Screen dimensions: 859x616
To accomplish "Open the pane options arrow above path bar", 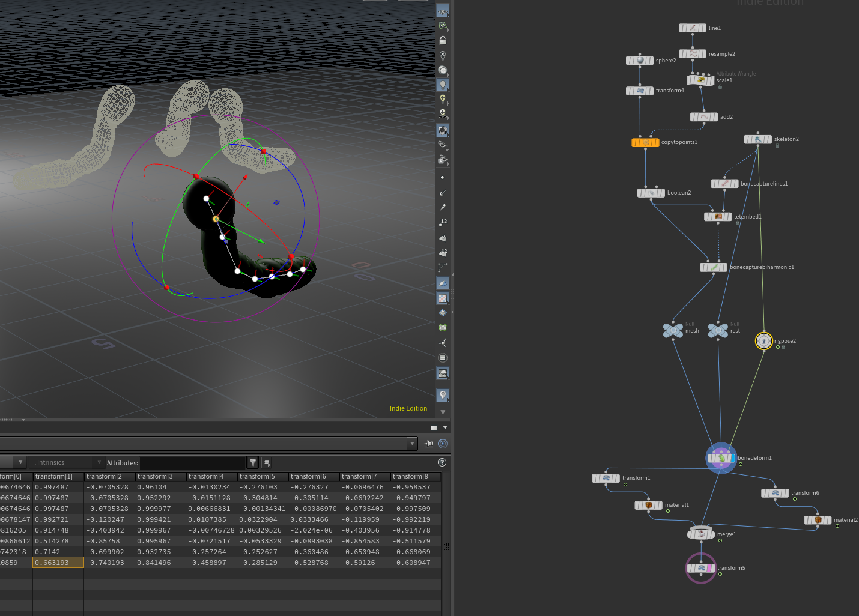I will [445, 427].
